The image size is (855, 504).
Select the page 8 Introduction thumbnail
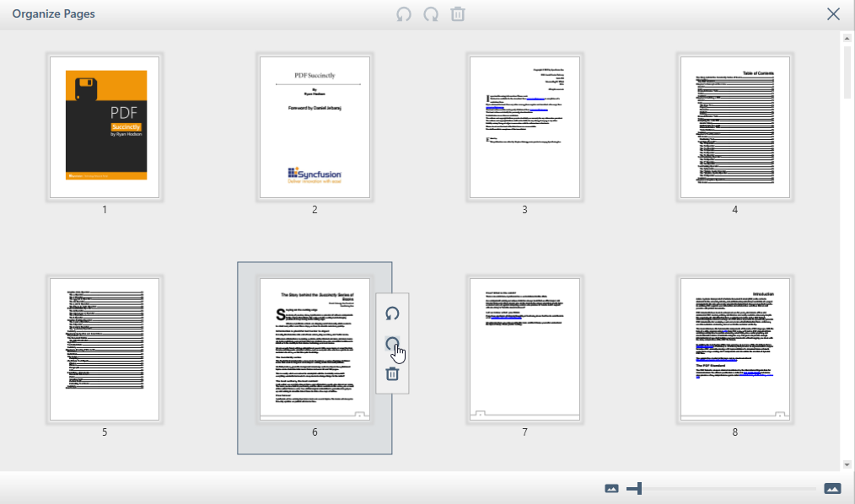coord(734,349)
